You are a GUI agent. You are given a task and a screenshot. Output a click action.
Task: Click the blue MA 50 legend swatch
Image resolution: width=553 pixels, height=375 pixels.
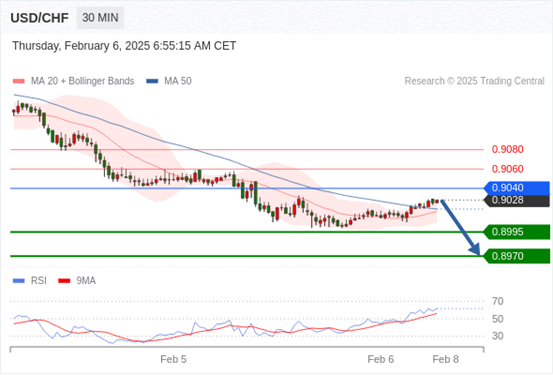(152, 81)
